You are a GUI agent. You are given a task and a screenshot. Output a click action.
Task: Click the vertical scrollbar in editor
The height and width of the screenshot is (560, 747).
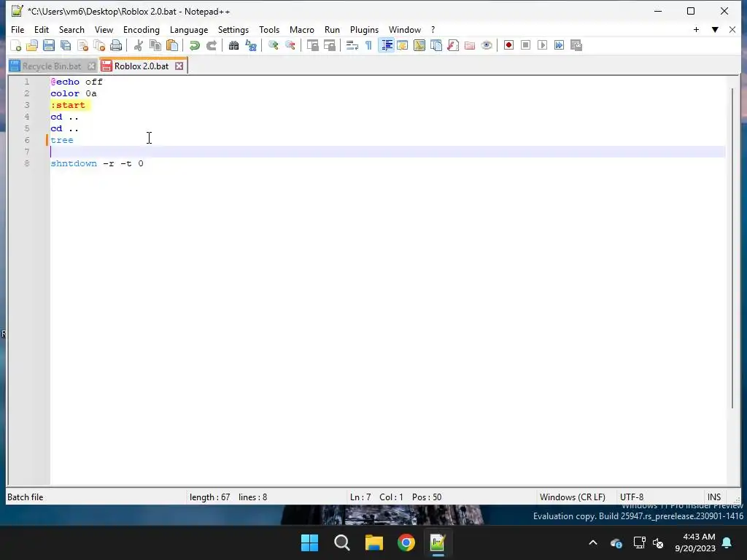732,248
